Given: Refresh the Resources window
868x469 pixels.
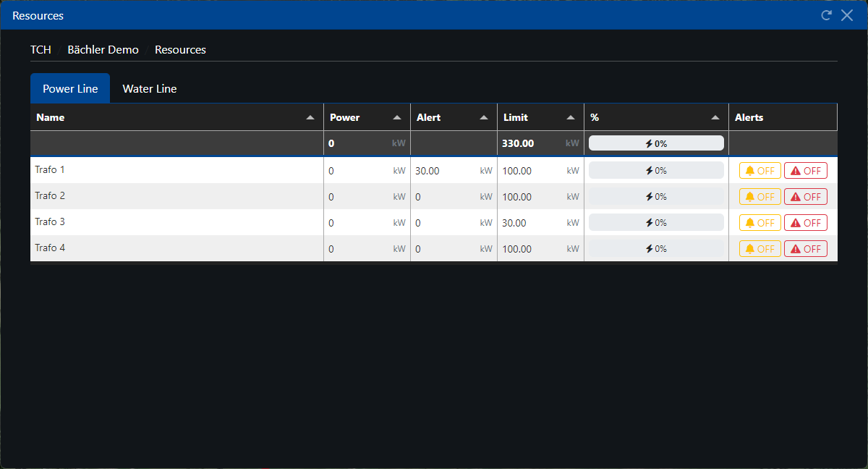Looking at the screenshot, I should (826, 15).
